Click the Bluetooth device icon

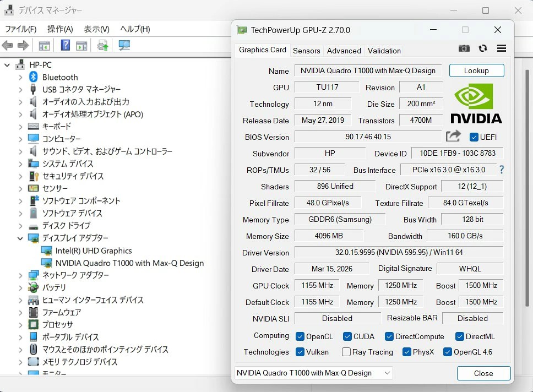[33, 77]
